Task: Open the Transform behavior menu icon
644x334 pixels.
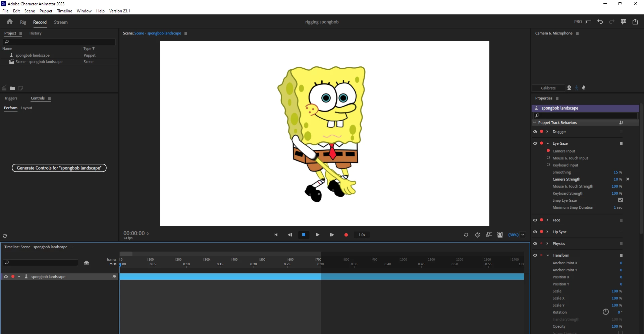Action: [621, 255]
